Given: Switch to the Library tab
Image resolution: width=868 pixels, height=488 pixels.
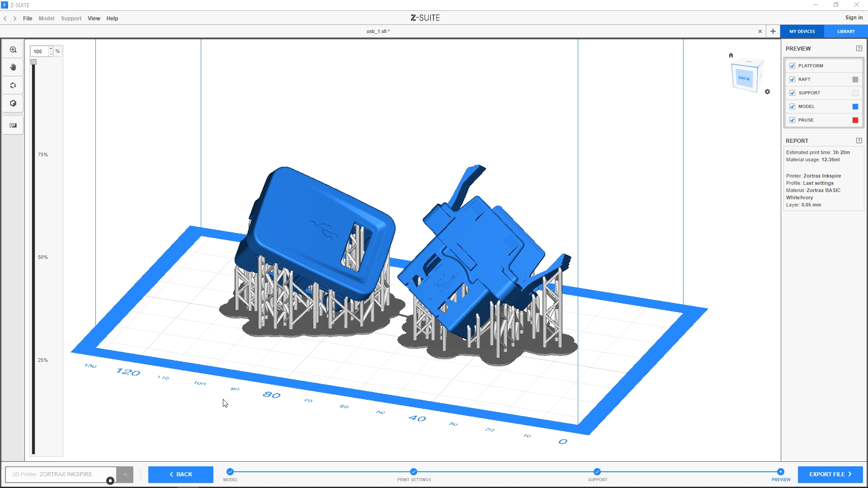Looking at the screenshot, I should (x=845, y=32).
